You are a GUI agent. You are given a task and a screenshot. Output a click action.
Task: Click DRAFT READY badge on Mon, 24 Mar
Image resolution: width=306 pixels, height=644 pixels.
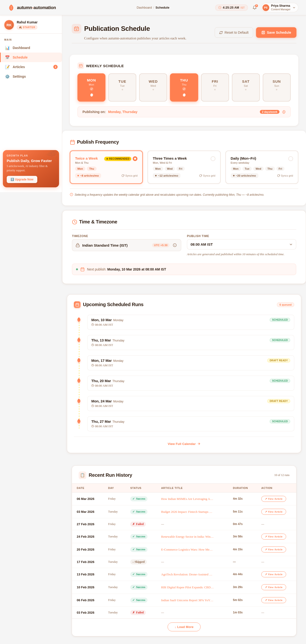tap(279, 401)
